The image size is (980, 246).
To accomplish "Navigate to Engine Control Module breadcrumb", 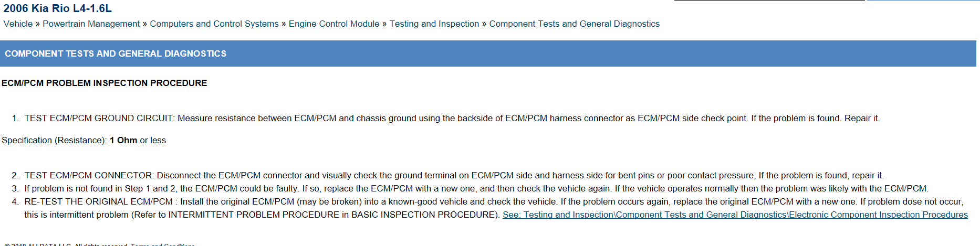I will (333, 24).
